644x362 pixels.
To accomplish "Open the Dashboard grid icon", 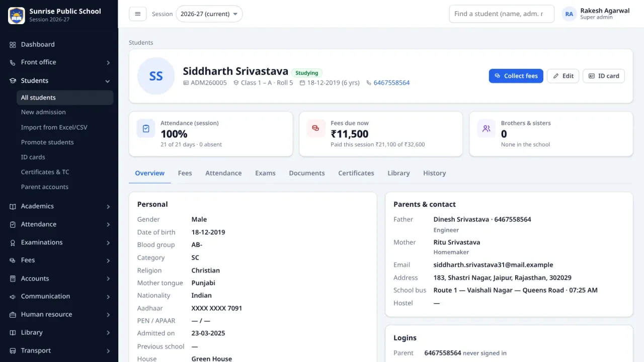I will tap(13, 45).
